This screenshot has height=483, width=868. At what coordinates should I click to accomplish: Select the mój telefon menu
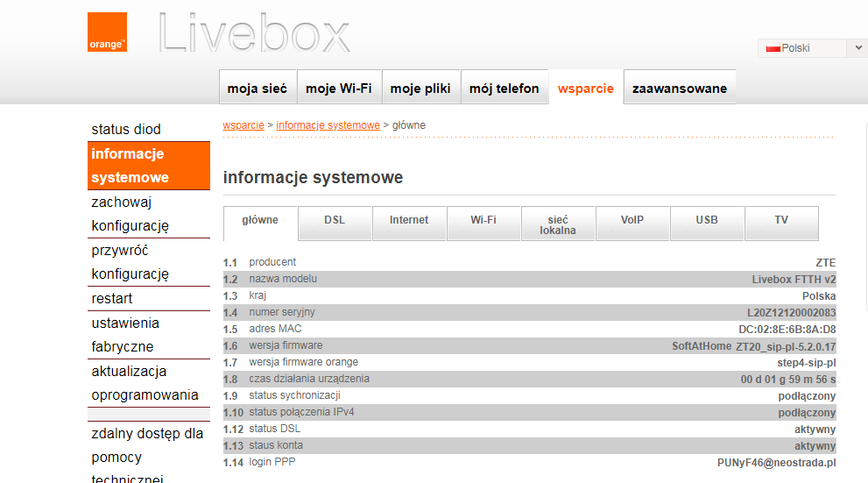click(505, 89)
